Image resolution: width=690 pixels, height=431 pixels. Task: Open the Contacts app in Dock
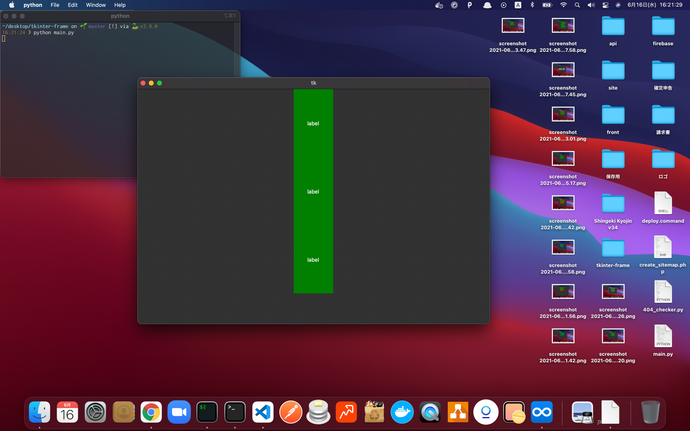[123, 413]
